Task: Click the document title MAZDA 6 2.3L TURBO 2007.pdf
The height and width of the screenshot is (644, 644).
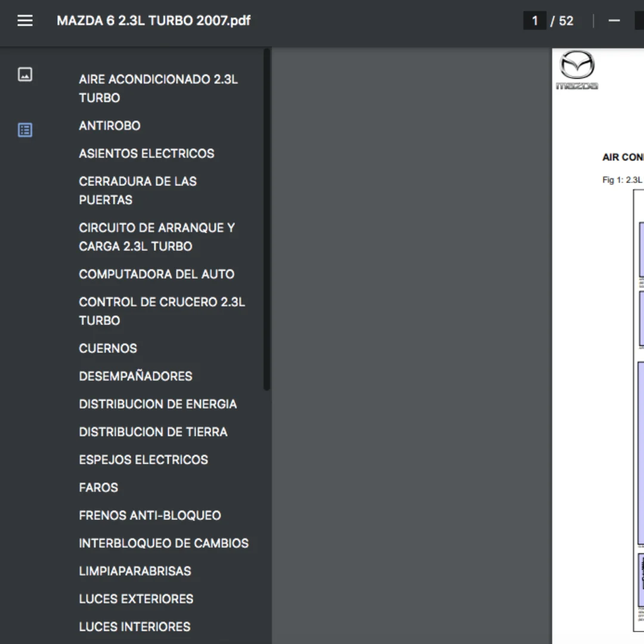Action: coord(154,20)
